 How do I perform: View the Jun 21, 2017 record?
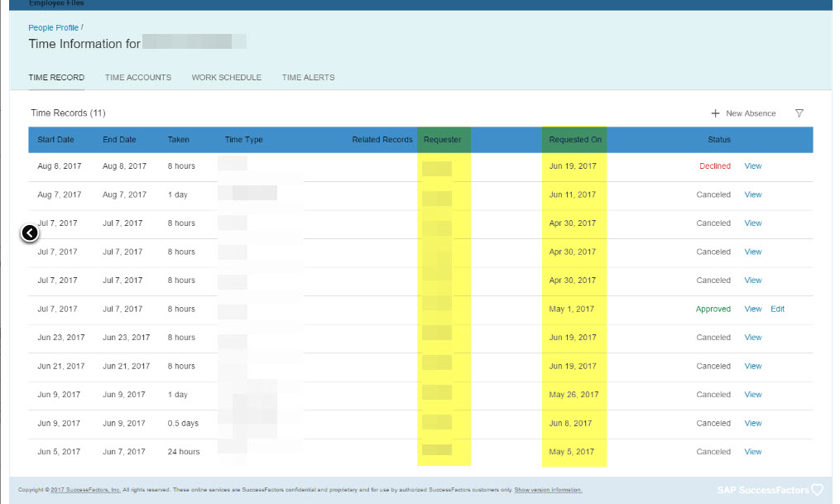752,367
